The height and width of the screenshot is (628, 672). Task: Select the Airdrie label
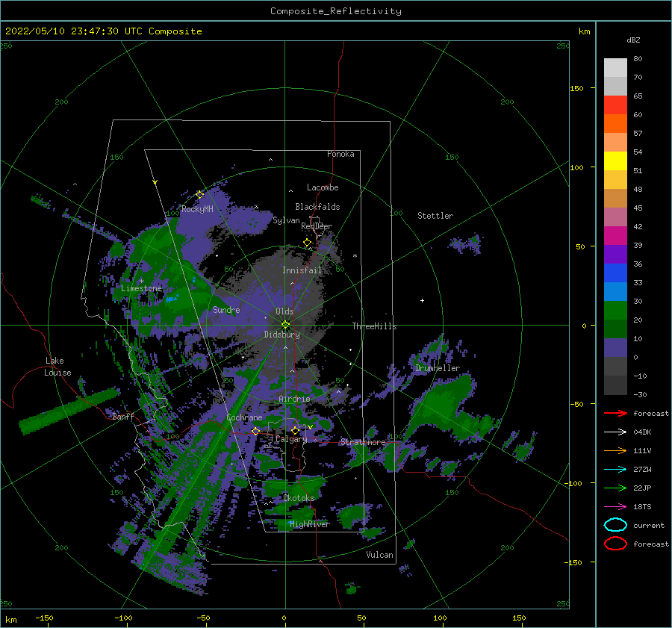(294, 399)
